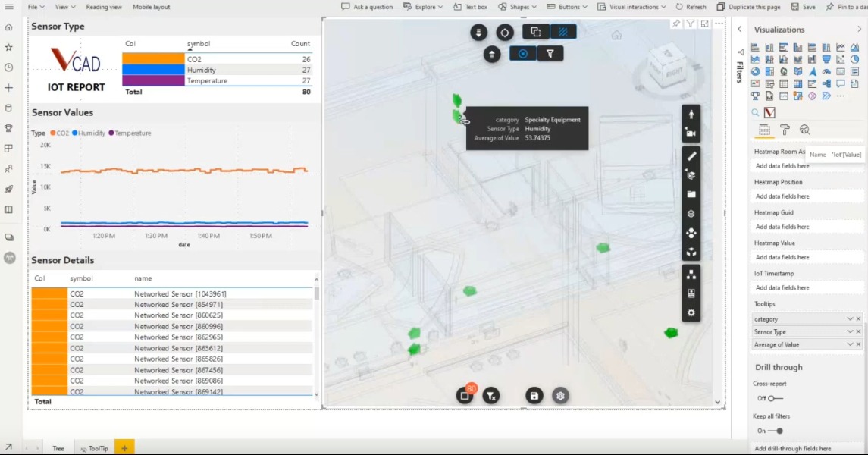Go to Home in the left navigation
868x455 pixels.
click(x=9, y=27)
